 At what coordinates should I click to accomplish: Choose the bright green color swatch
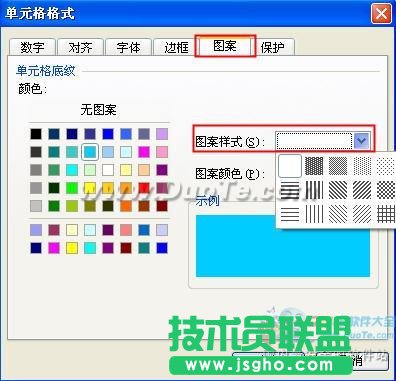(x=72, y=188)
